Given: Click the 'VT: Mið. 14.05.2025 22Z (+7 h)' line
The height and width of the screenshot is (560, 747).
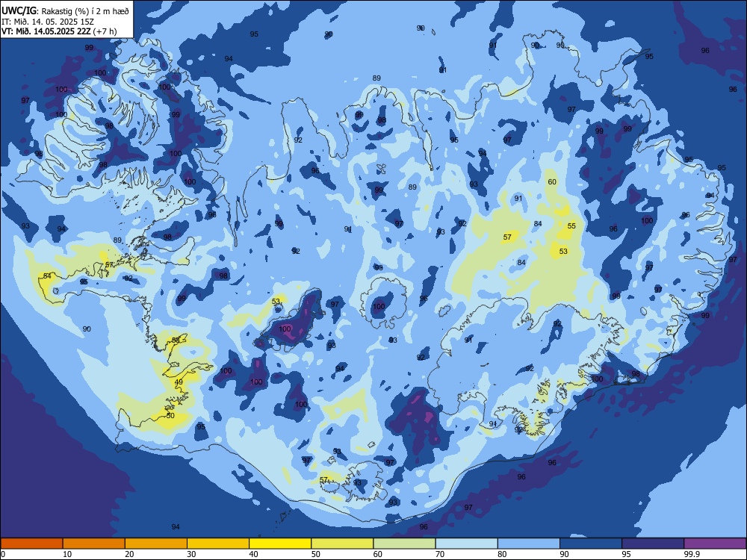Looking at the screenshot, I should (x=59, y=31).
